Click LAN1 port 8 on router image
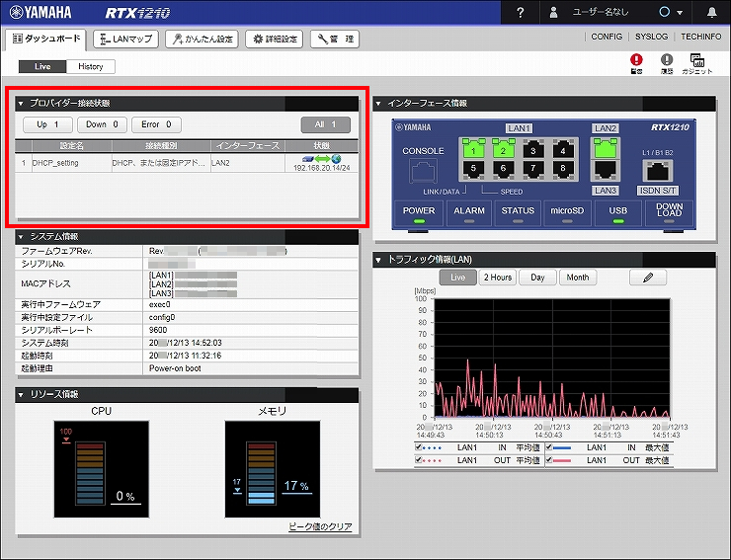The width and height of the screenshot is (731, 560). (563, 169)
